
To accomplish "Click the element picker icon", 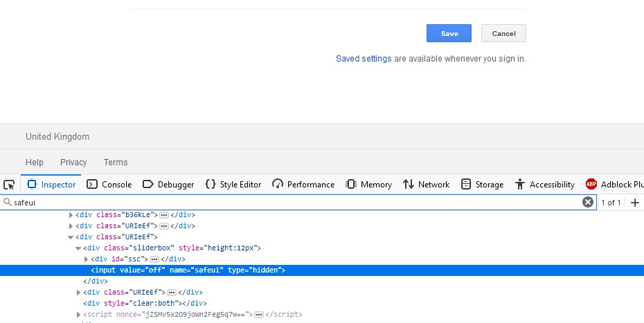I will pos(9,185).
